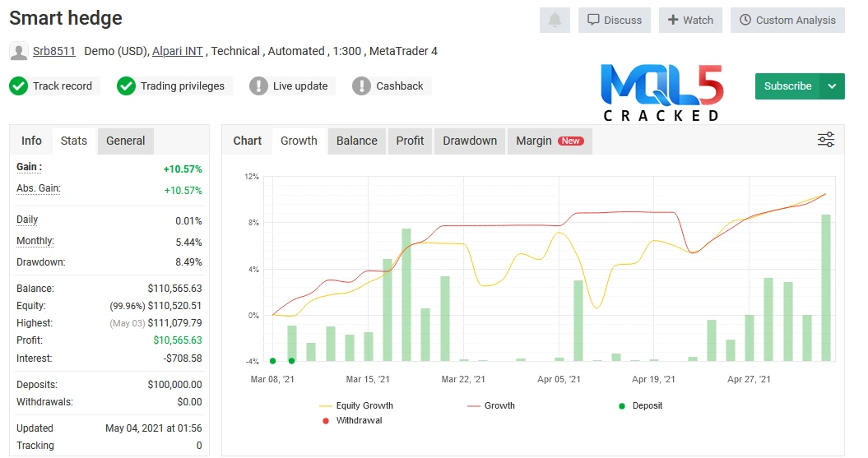Click the Live update warning icon
The height and width of the screenshot is (458, 868).
[x=258, y=86]
